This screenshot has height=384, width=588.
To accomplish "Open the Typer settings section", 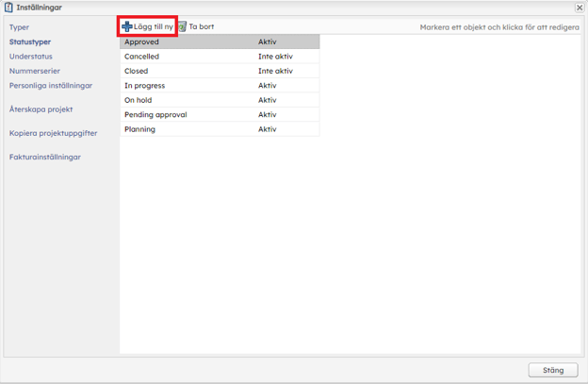I will [x=19, y=27].
